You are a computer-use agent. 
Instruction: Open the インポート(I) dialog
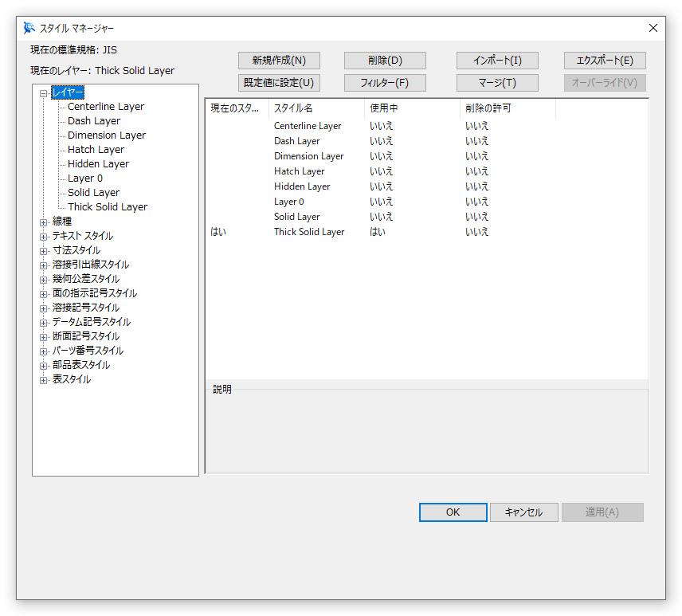[x=497, y=61]
